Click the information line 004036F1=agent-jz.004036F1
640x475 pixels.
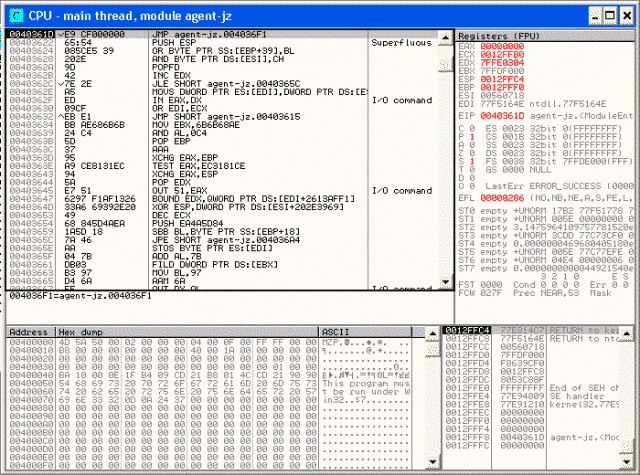click(80, 295)
